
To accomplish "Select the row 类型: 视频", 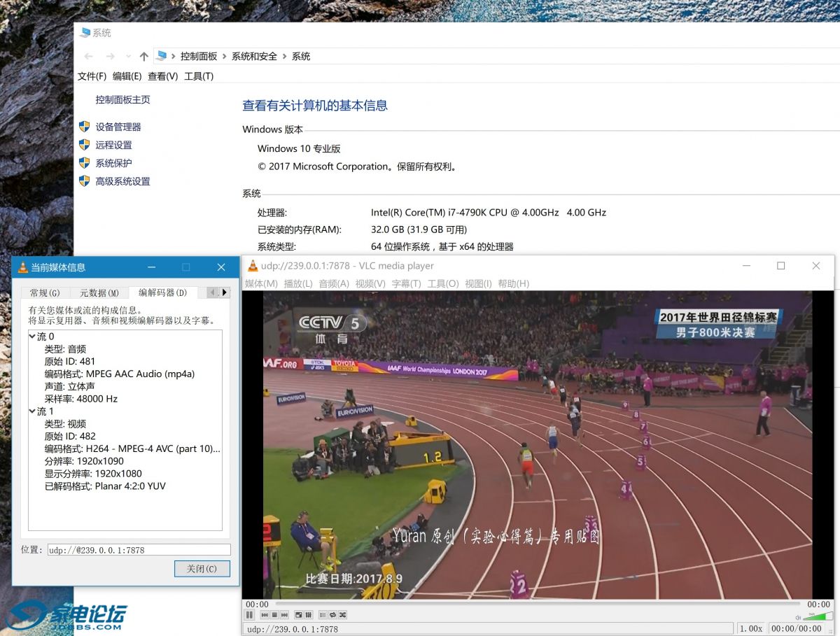I will 65,424.
